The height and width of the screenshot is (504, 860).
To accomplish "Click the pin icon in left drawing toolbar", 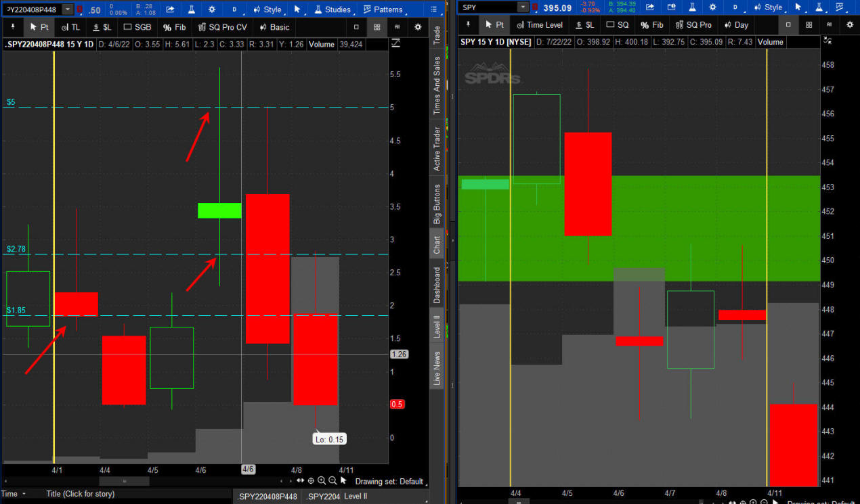I will (x=13, y=27).
